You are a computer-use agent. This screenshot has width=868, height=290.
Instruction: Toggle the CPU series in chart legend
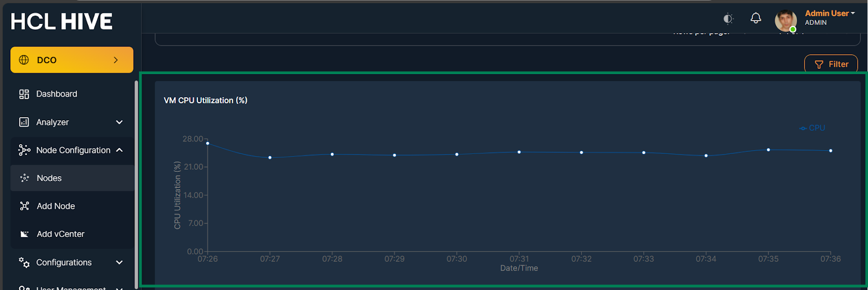(x=812, y=128)
